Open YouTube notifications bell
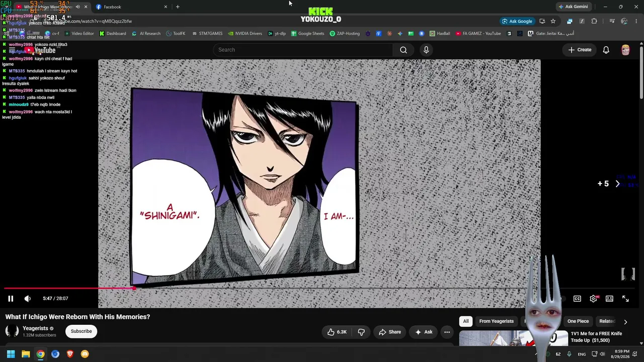The image size is (644, 362). coord(606,50)
